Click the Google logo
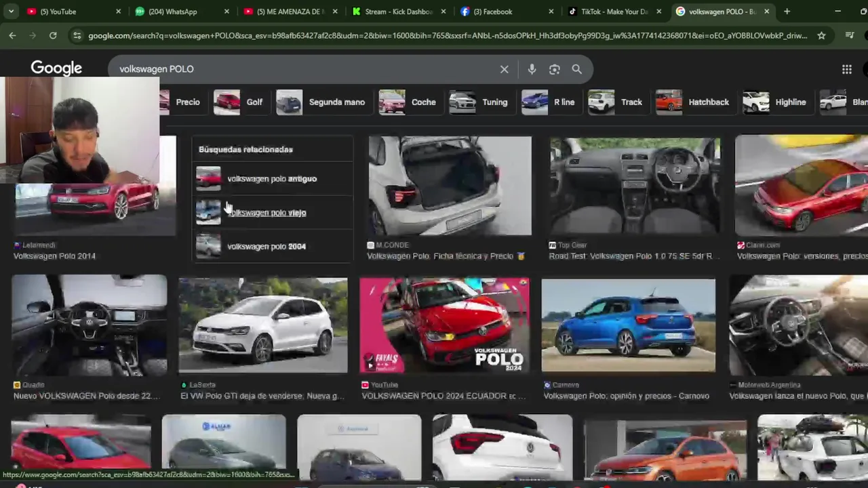 [56, 68]
